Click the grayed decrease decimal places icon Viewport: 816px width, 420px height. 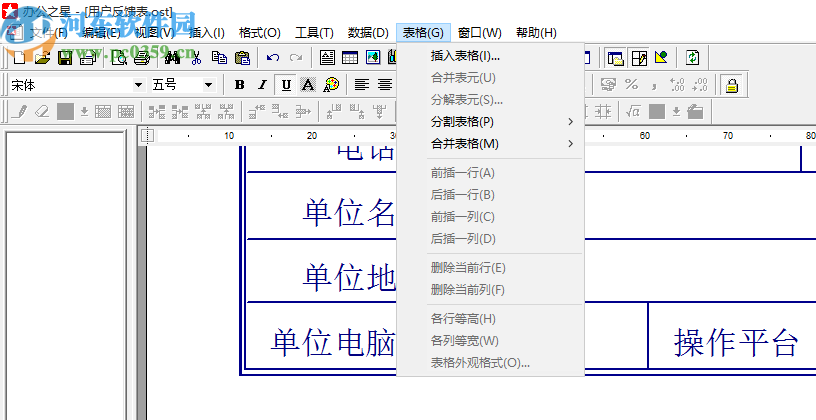[700, 85]
